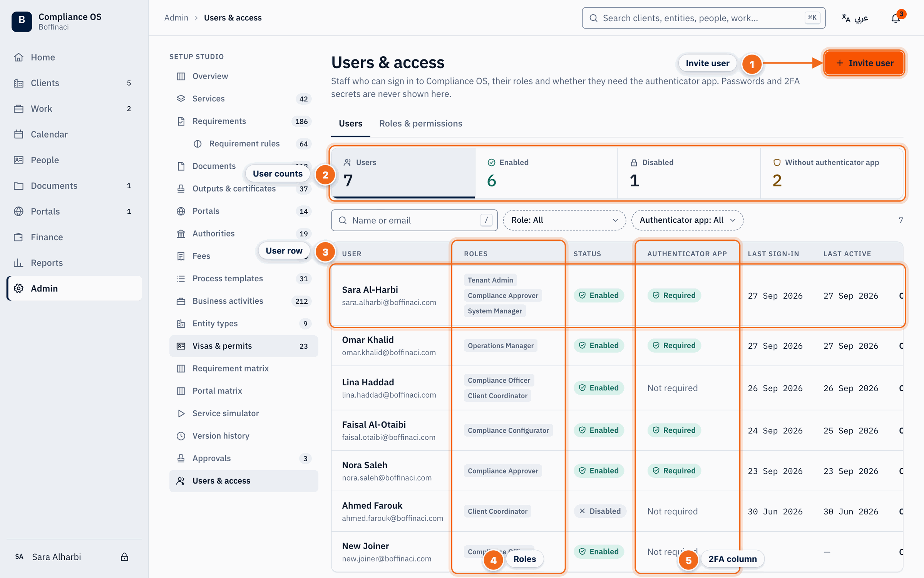The height and width of the screenshot is (578, 924).
Task: Open Portals in the main sidebar
Action: [74, 211]
